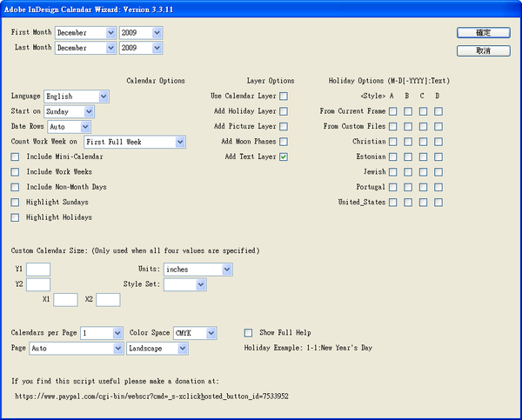Viewport: 522px width, 420px height.
Task: Check Christian holidays style B
Action: (x=408, y=142)
